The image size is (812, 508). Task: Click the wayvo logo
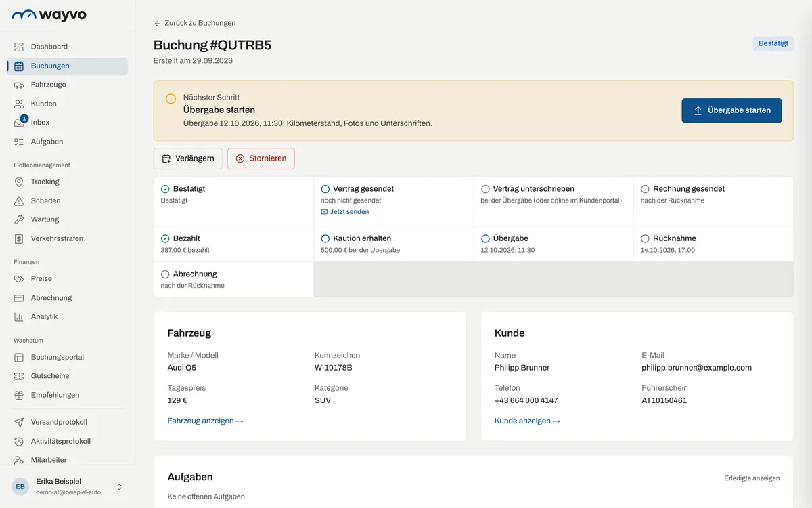[x=49, y=15]
